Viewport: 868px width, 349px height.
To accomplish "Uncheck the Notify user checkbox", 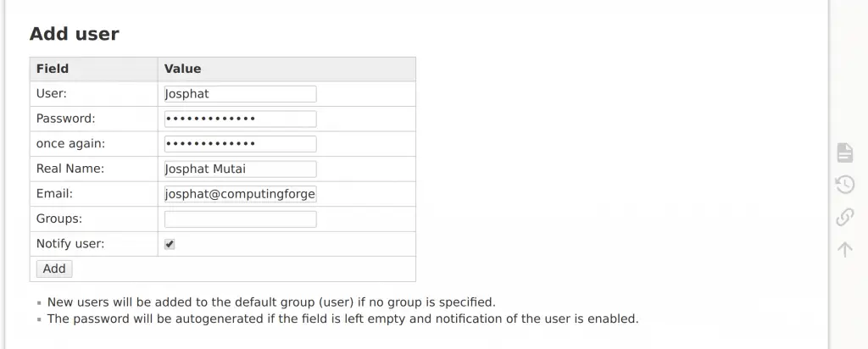I will (170, 244).
